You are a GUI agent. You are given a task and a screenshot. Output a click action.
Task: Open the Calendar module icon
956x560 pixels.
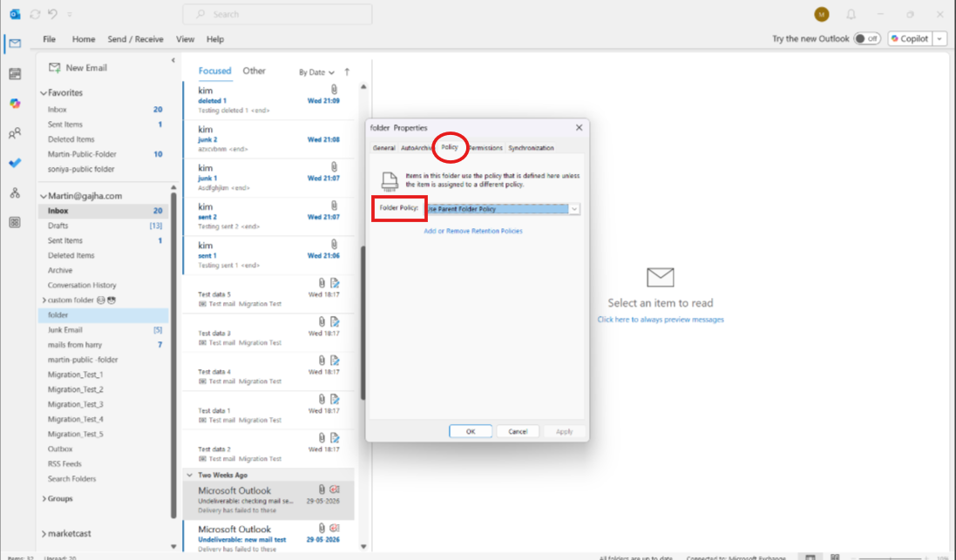pos(15,74)
